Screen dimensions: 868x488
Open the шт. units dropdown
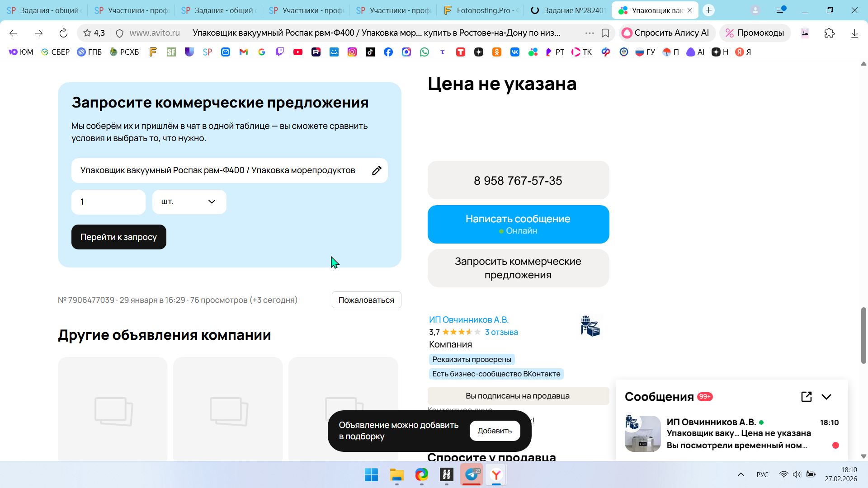pyautogui.click(x=189, y=202)
